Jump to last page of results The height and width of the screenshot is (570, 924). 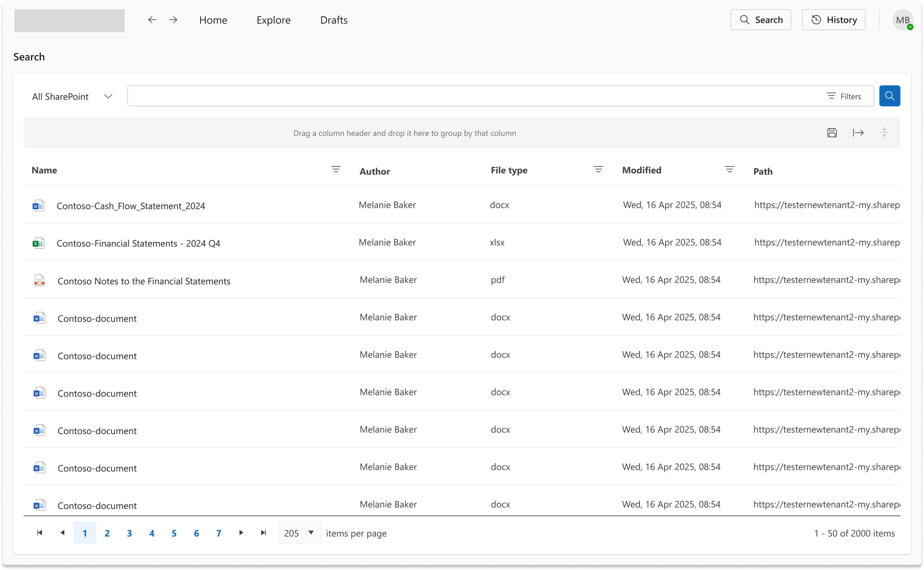coord(263,532)
